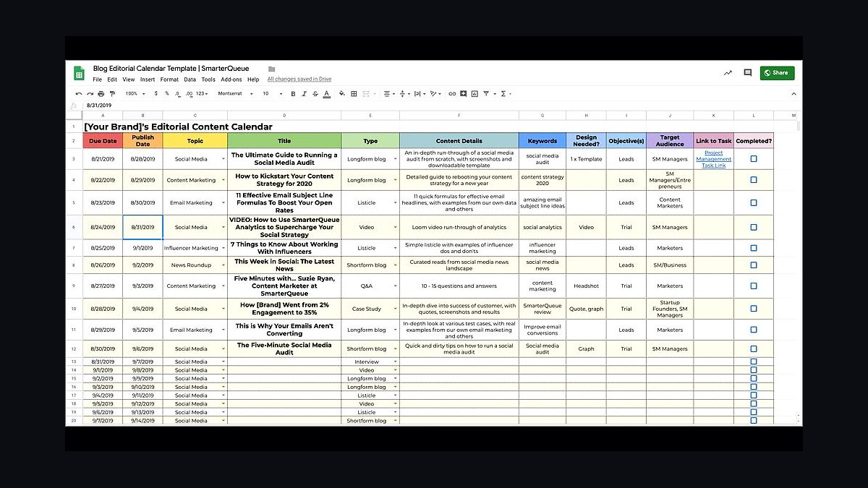Open the Insert menu
This screenshot has height=488, width=868.
[148, 80]
